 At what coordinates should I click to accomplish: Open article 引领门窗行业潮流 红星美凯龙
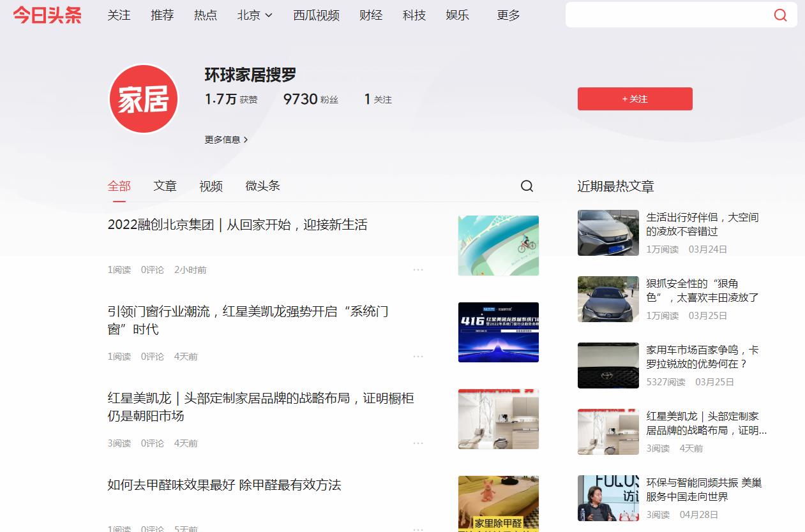[x=248, y=320]
